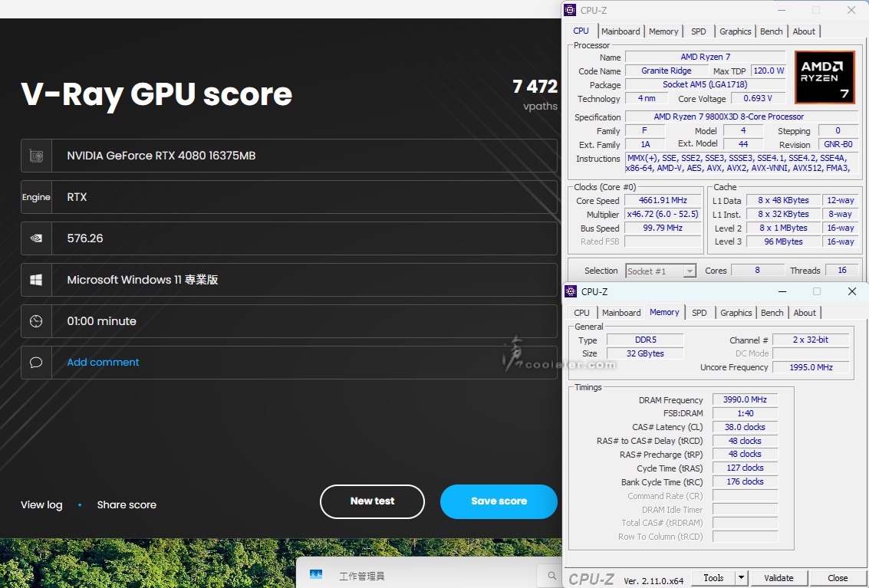Image resolution: width=869 pixels, height=588 pixels.
Task: Open the 工作管理員 icon on the taskbar
Action: (x=316, y=575)
